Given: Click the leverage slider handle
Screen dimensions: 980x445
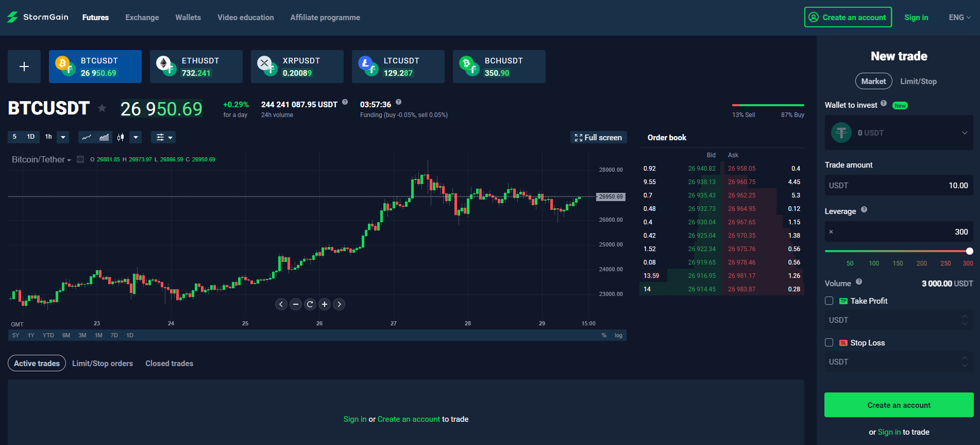Looking at the screenshot, I should (x=969, y=251).
